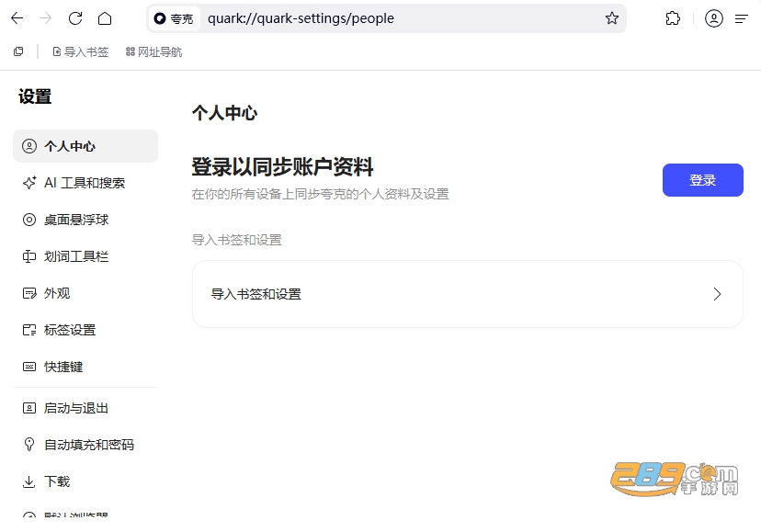Select 标签设置 in the sidebar

tap(85, 330)
